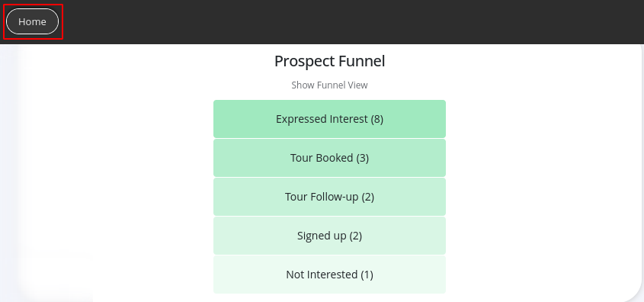The height and width of the screenshot is (302, 644).
Task: Toggle Show Funnel View
Action: point(329,85)
